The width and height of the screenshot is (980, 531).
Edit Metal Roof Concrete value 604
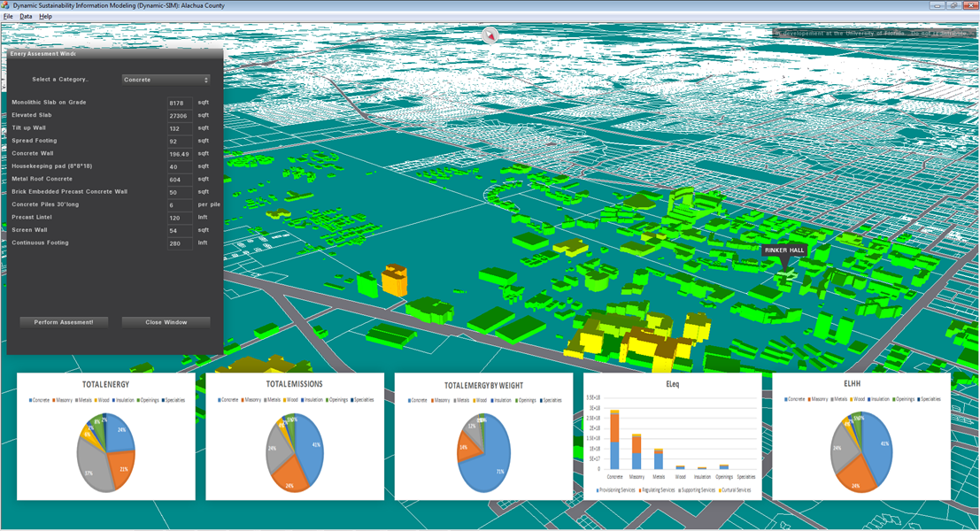point(180,180)
